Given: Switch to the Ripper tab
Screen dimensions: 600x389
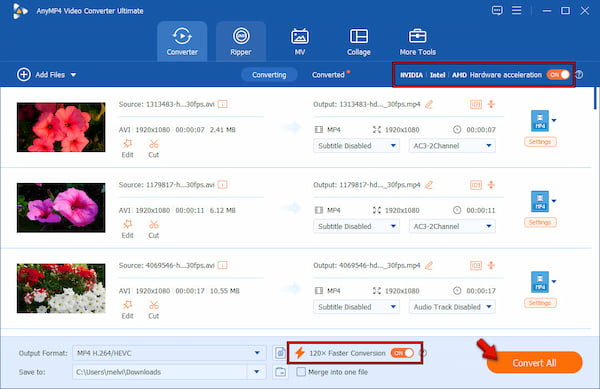Looking at the screenshot, I should [x=241, y=42].
